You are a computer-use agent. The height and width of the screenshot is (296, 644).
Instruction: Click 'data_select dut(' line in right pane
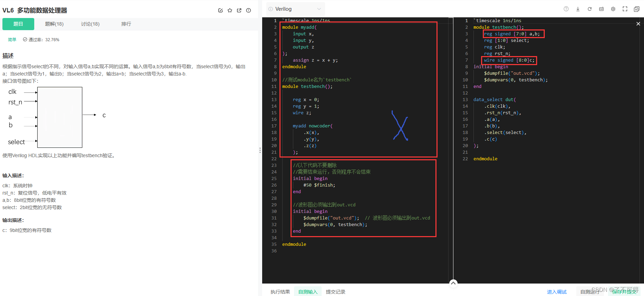(x=495, y=100)
